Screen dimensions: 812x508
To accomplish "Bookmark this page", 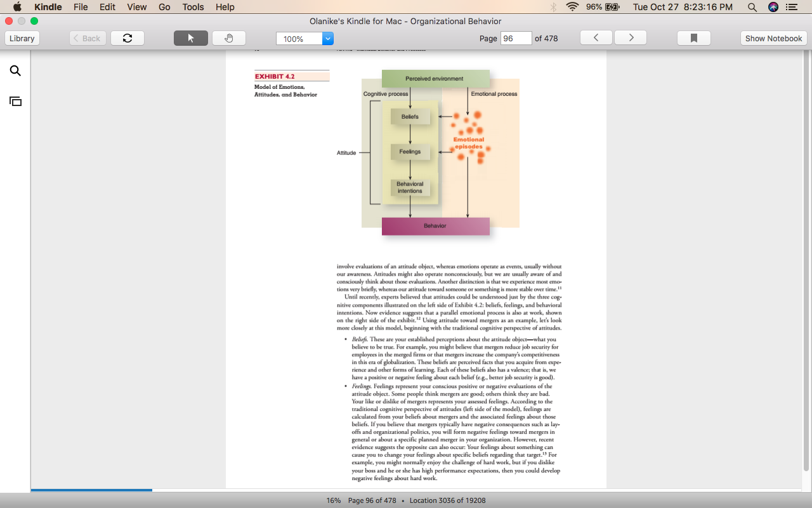I will tap(694, 38).
